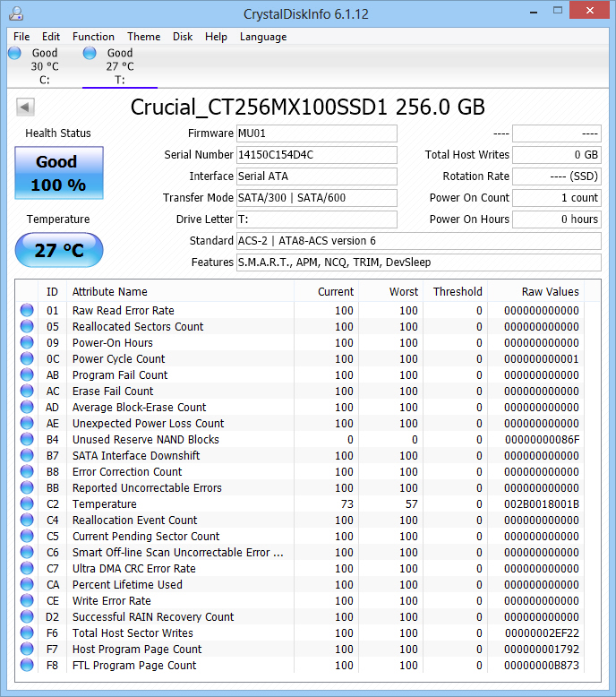Click the Attribute Name column header

[180, 291]
